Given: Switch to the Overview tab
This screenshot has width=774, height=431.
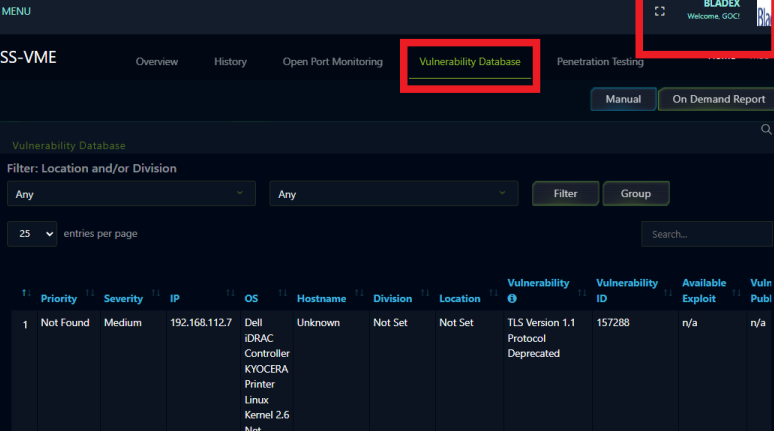Looking at the screenshot, I should (x=156, y=62).
